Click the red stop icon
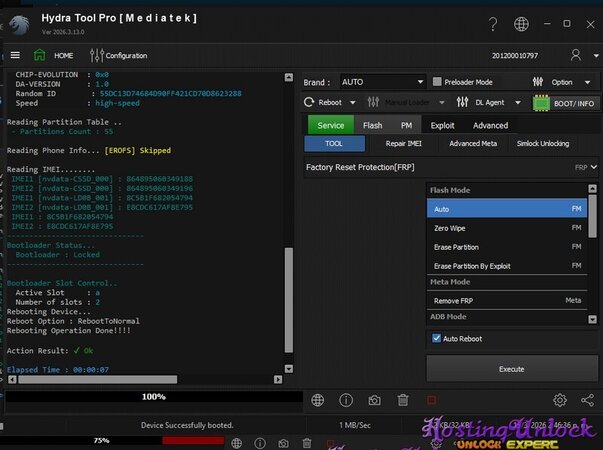The image size is (603, 450). pyautogui.click(x=430, y=400)
